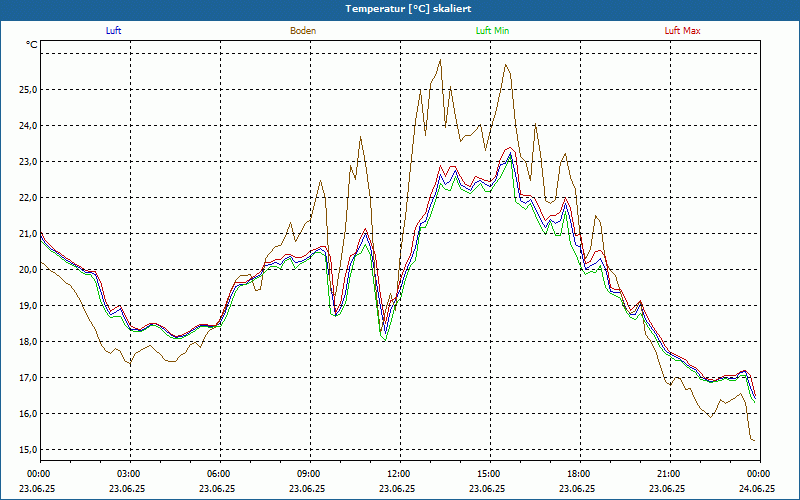Click the red Luft Max legend label
This screenshot has width=800, height=500.
(x=682, y=31)
